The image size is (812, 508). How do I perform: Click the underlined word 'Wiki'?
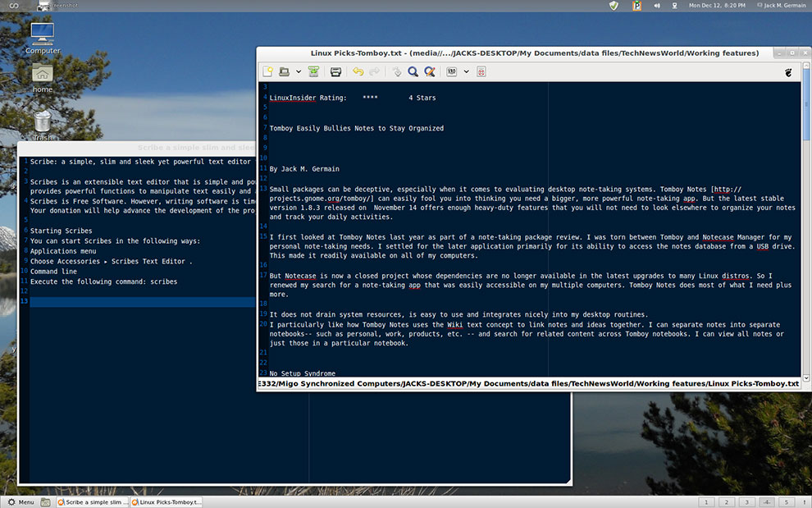(x=454, y=324)
